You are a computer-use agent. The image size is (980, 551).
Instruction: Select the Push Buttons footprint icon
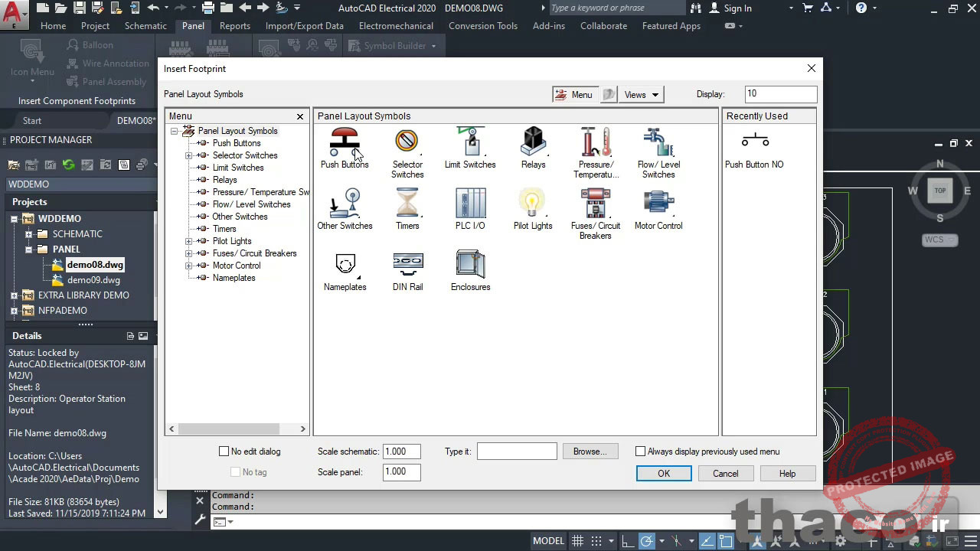coord(345,142)
